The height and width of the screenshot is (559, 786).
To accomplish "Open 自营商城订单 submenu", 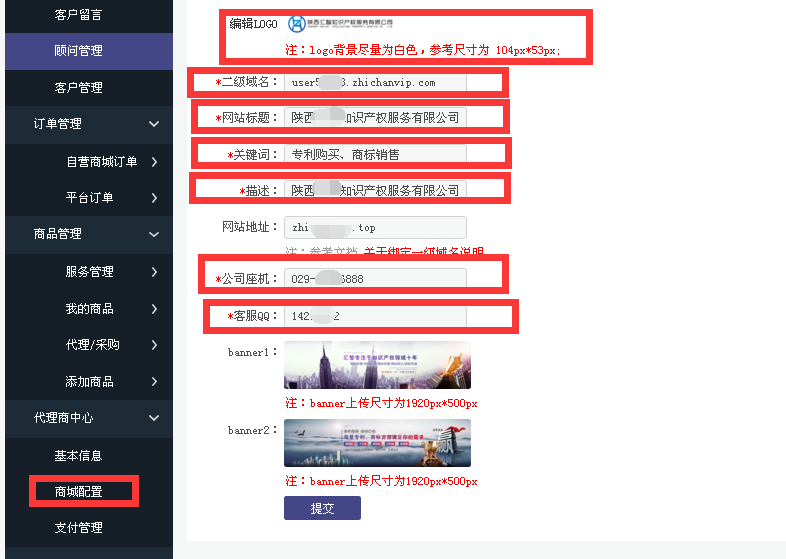I will [x=102, y=161].
